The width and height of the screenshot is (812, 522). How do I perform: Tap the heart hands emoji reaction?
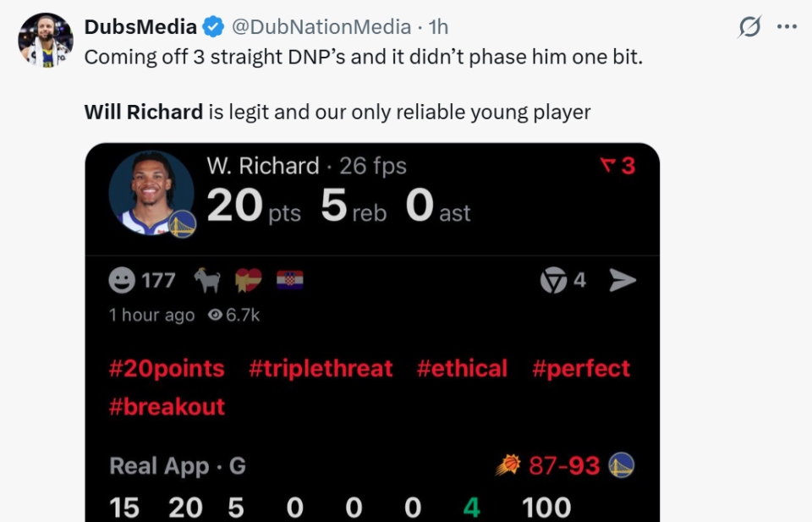point(249,281)
